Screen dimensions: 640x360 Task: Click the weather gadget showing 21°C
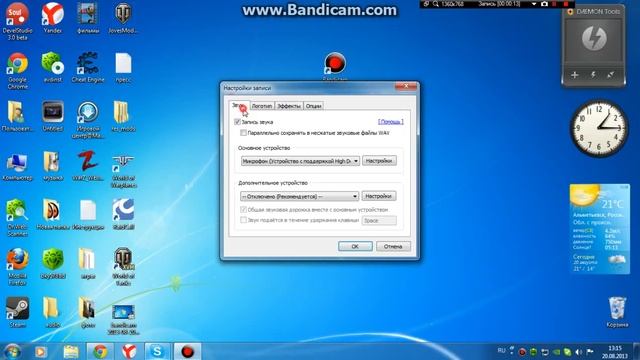[600, 229]
